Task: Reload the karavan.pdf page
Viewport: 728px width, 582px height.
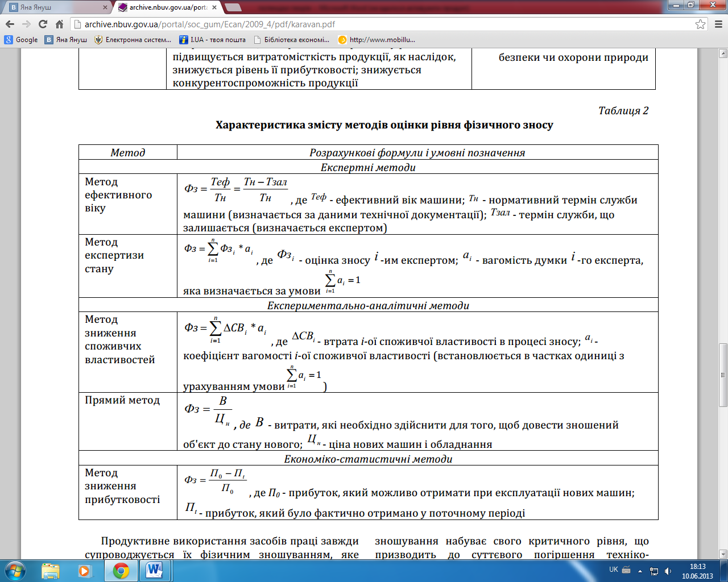Action: [x=43, y=24]
